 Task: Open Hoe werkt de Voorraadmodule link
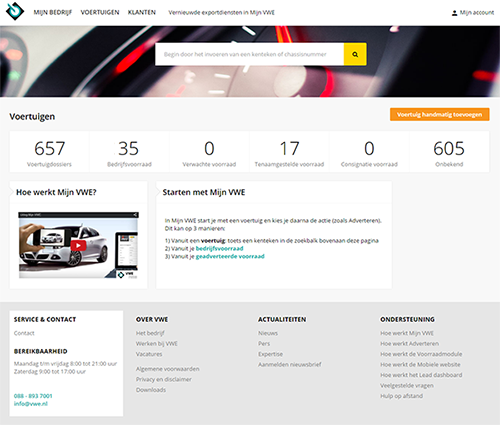pyautogui.click(x=421, y=354)
